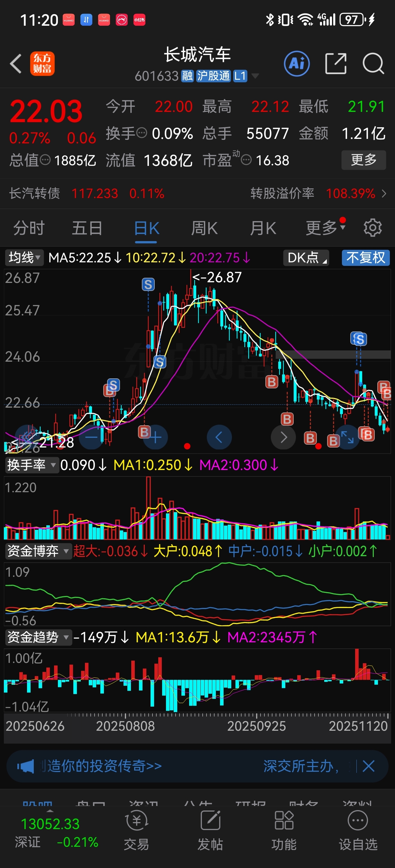The image size is (395, 868).
Task: Tap 更多 button for more quote data
Action: point(364,160)
